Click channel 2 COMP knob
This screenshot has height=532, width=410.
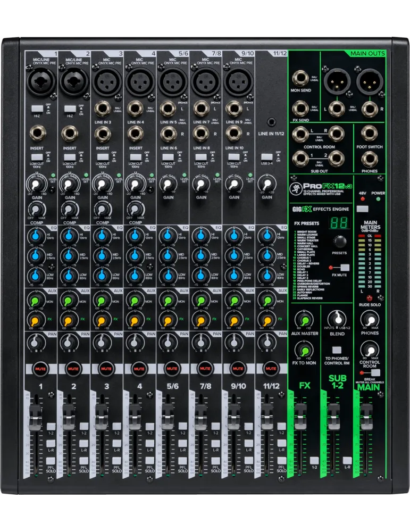[x=70, y=209]
